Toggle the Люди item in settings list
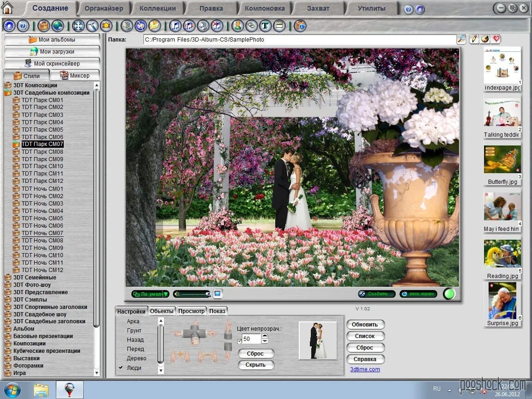 tap(133, 368)
